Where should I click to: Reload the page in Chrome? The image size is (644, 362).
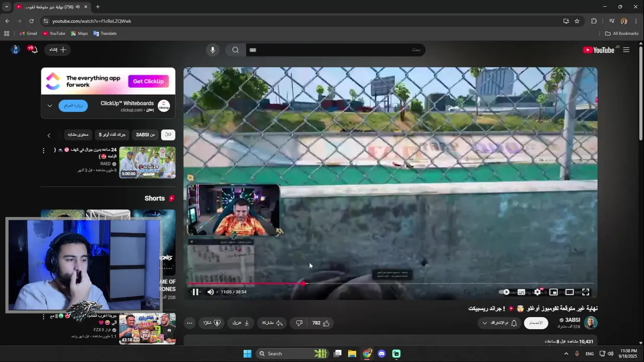31,21
